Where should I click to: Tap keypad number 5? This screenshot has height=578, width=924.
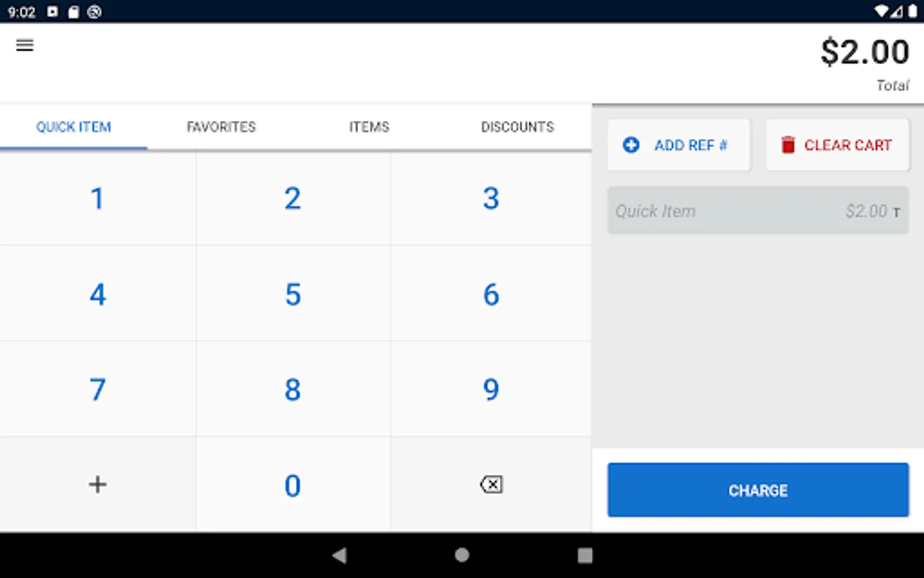[x=293, y=294]
